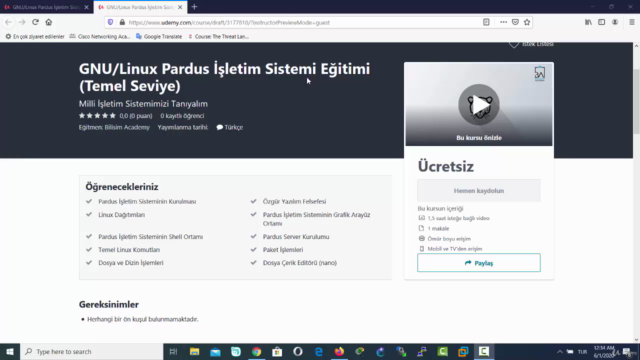Click the bookmark icon on preview thumbnail
640x360 pixels.
click(x=540, y=73)
